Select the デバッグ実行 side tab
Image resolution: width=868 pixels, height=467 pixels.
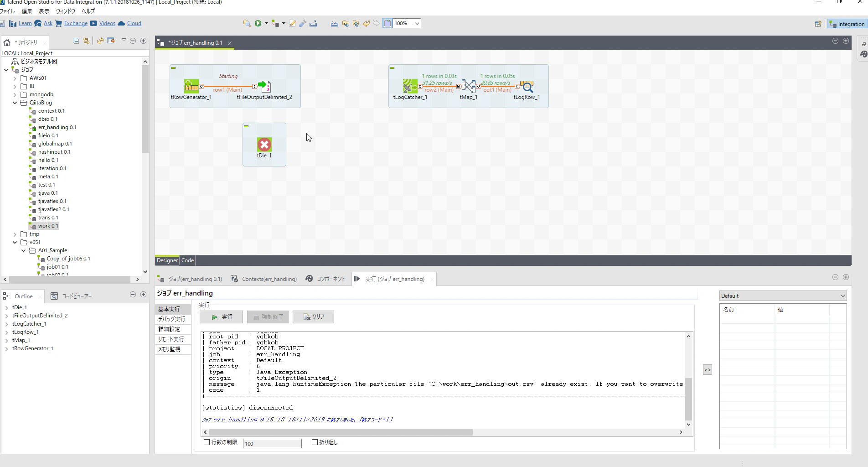pos(172,319)
